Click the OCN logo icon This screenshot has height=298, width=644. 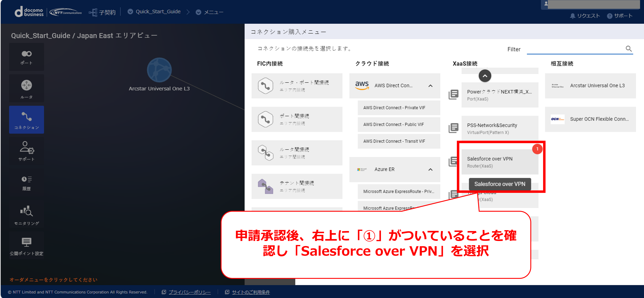point(558,119)
